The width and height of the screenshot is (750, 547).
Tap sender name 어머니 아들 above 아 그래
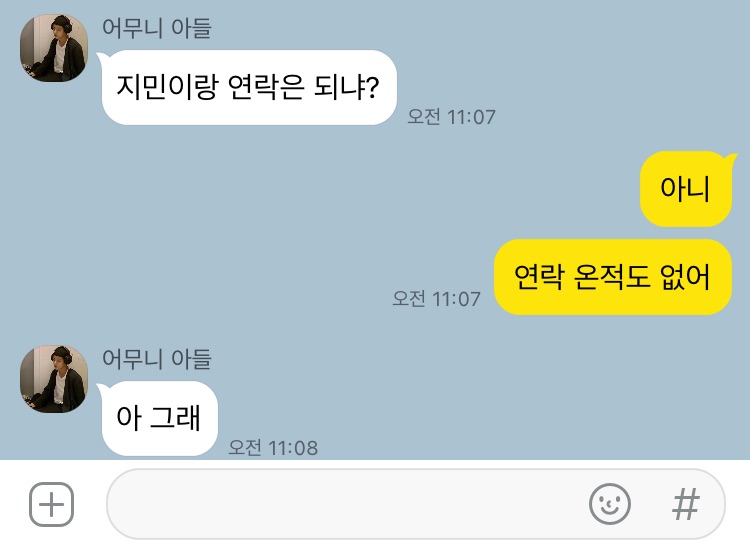tap(156, 359)
